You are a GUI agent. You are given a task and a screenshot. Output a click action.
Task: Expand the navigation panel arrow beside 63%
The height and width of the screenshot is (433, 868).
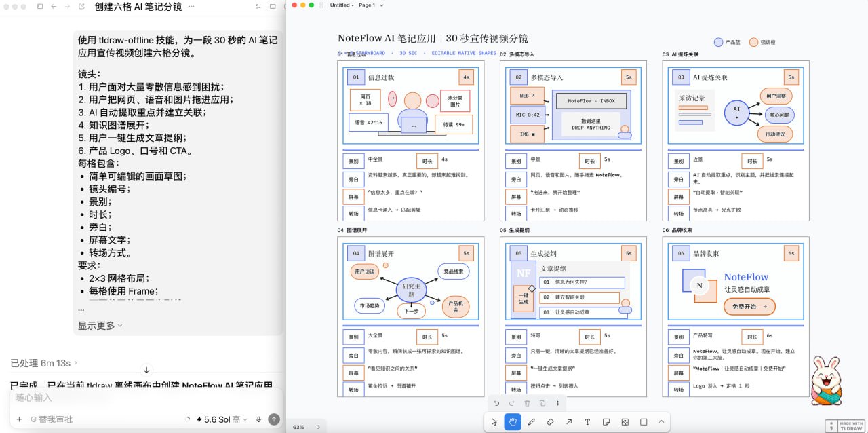tap(319, 427)
